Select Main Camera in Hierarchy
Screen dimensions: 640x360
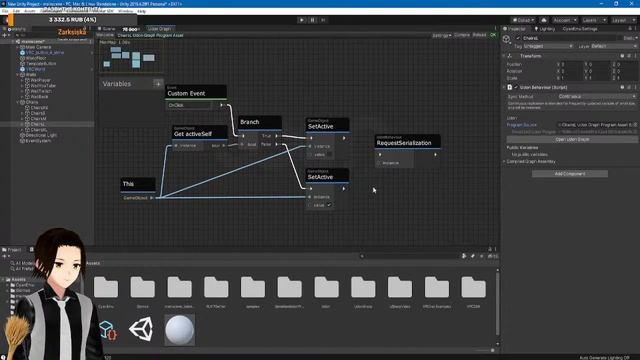tap(38, 47)
